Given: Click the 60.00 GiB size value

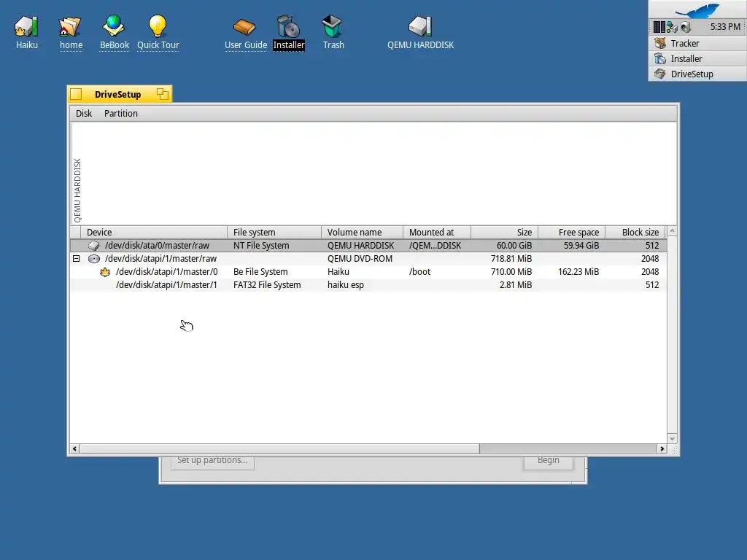Looking at the screenshot, I should 514,246.
